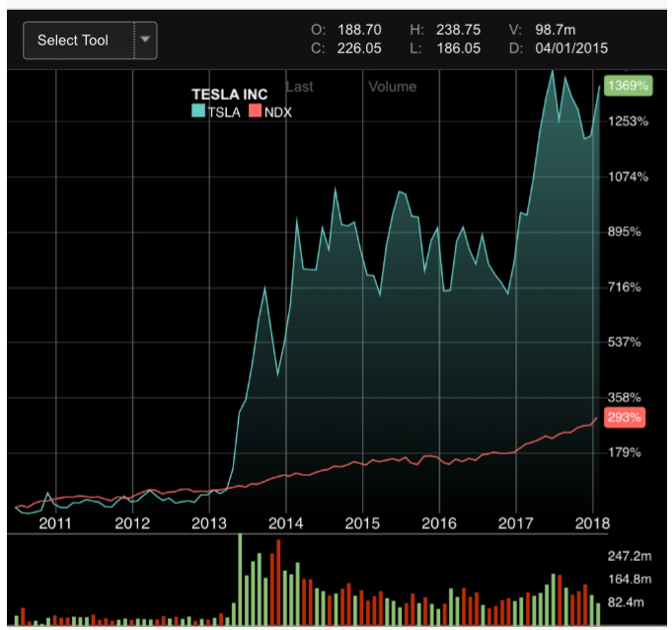This screenshot has height=630, width=672.
Task: Click the 2012 x-axis label
Action: pyautogui.click(x=132, y=523)
